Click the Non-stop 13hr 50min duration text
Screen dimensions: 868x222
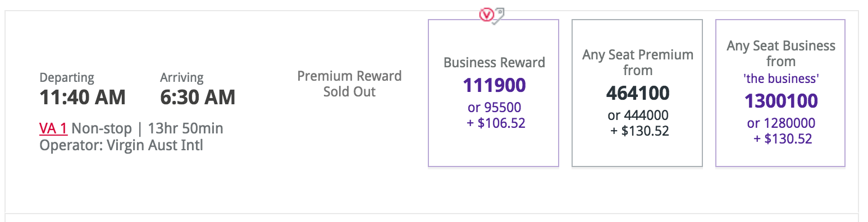click(147, 128)
